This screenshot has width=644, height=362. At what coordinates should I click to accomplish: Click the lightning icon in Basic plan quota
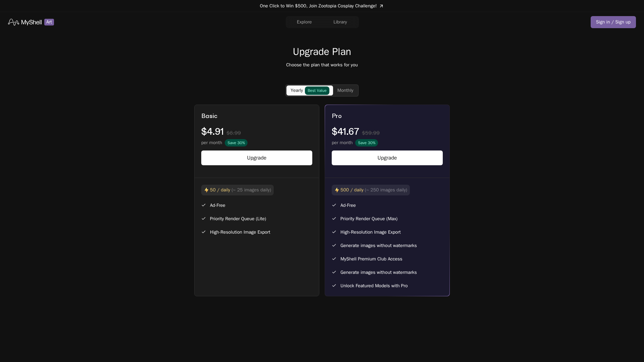(206, 190)
